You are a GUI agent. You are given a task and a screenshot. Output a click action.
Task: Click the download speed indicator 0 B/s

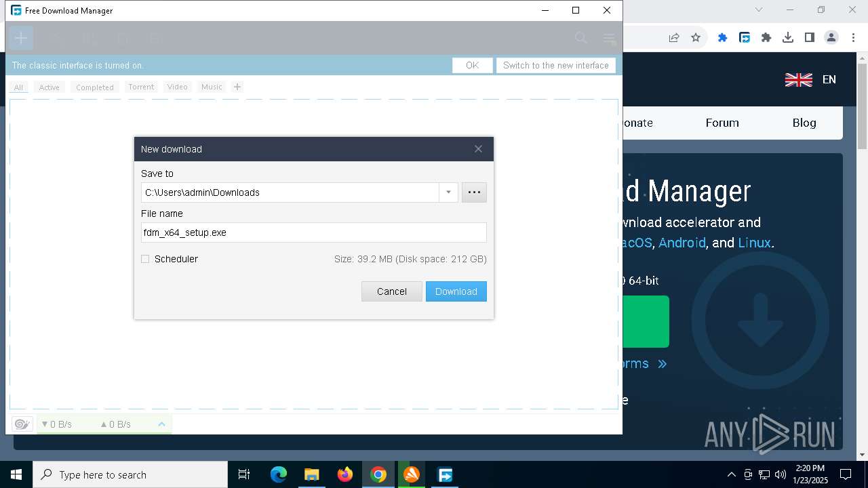tap(57, 424)
